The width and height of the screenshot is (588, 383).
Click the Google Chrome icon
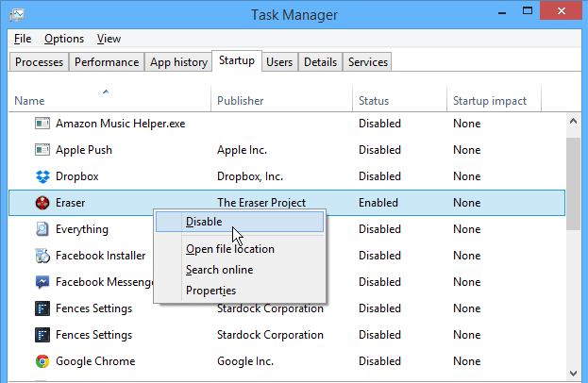(x=42, y=361)
